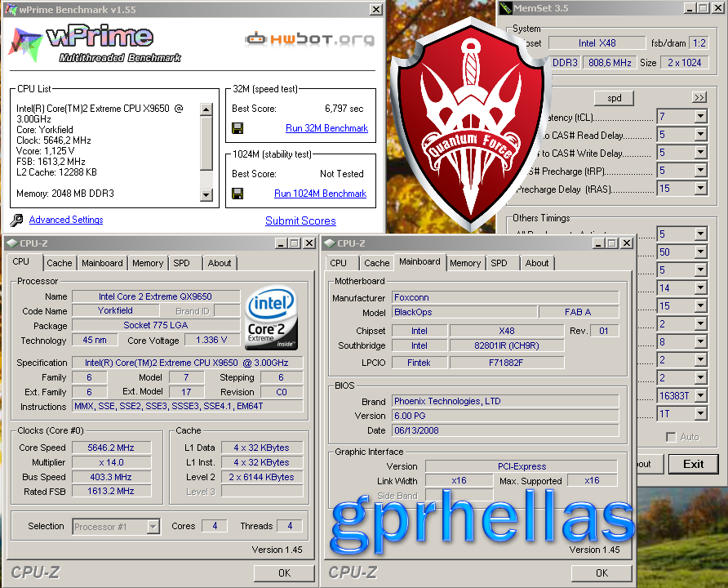
Task: Click the Foxconn manufacturer field
Action: point(505,297)
